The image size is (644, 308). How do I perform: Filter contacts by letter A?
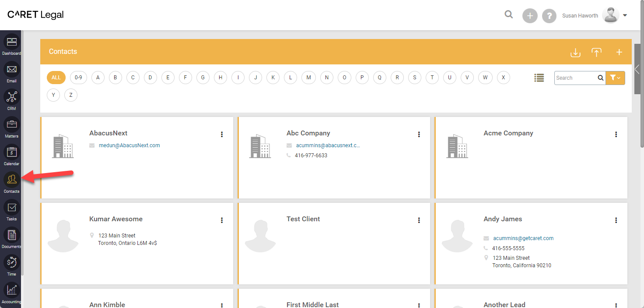pos(98,78)
